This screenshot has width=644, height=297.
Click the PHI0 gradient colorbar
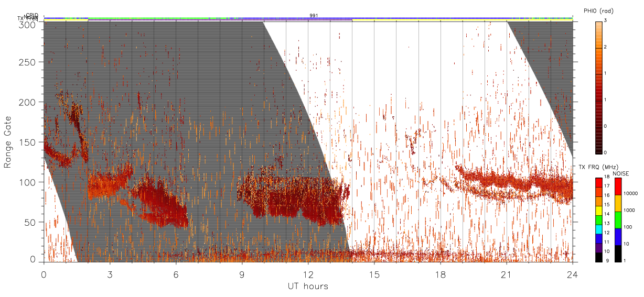[x=599, y=87]
